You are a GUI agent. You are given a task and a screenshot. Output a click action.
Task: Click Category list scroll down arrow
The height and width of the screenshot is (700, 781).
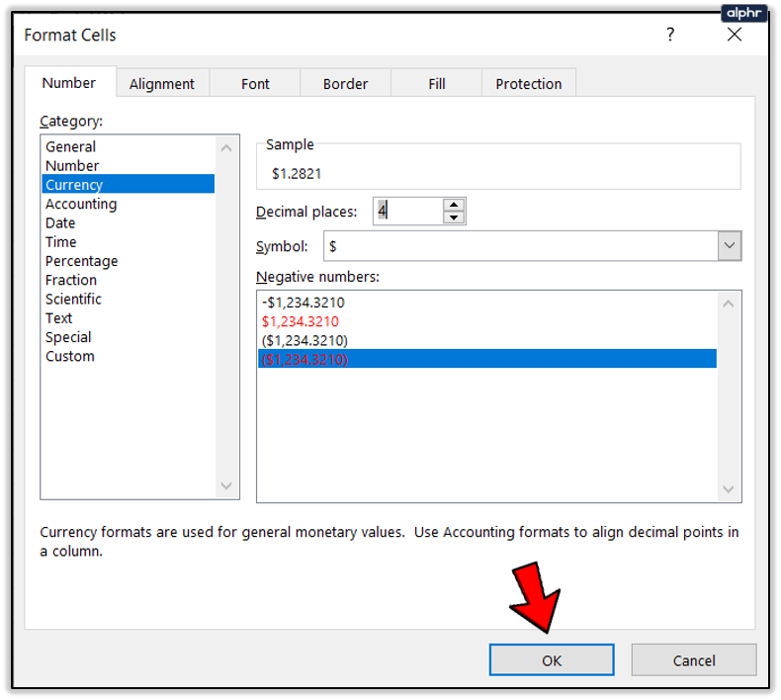[x=226, y=485]
